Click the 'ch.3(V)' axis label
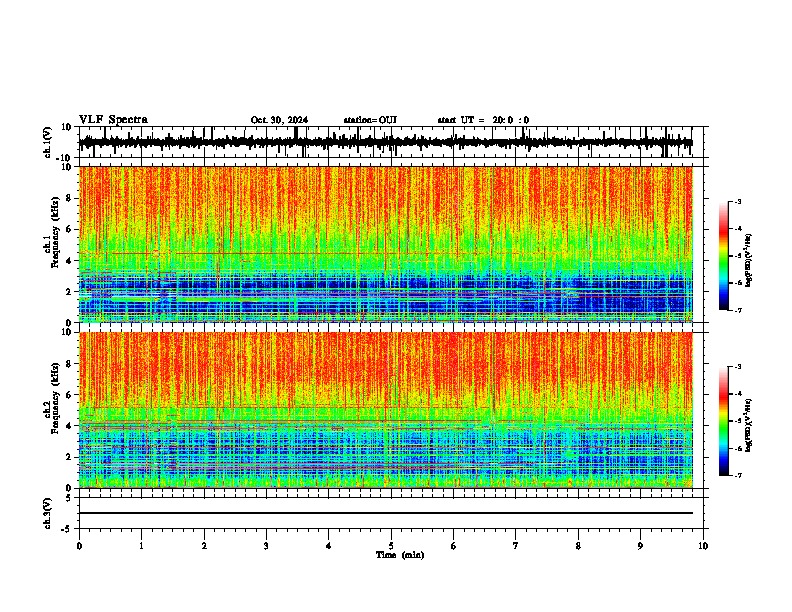 (48, 513)
